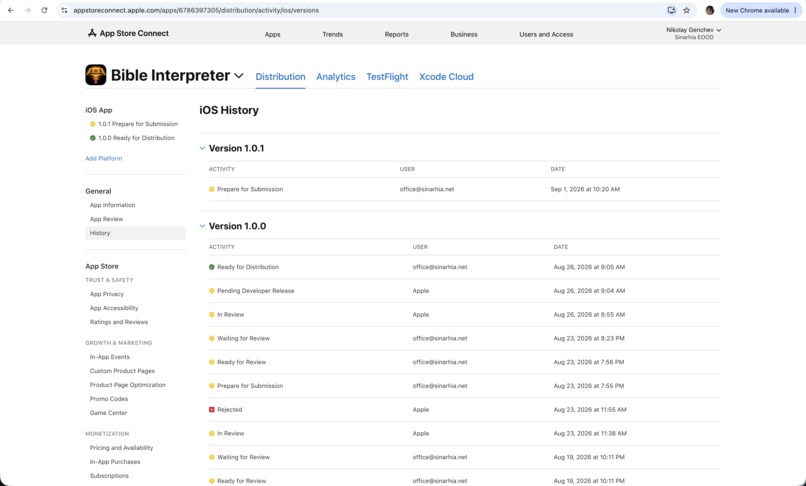Go to In-App Purchases
The height and width of the screenshot is (486, 806).
tap(115, 462)
